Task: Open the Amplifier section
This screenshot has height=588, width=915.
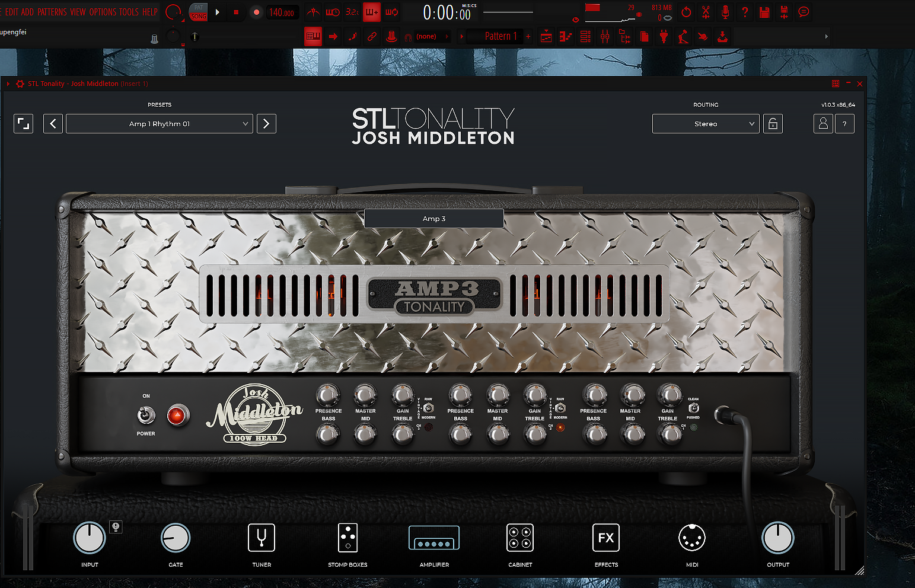Action: [x=434, y=538]
